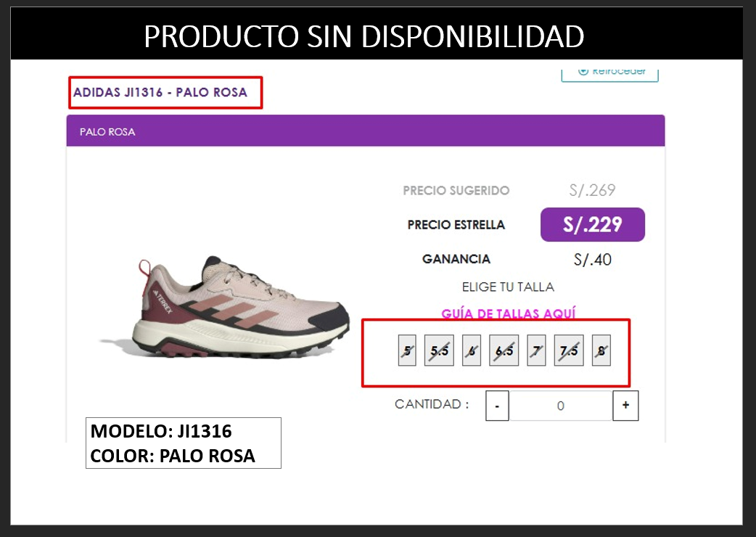Click the S/.229 precio estrella badge
Screen dimensions: 756x537
[593, 225]
